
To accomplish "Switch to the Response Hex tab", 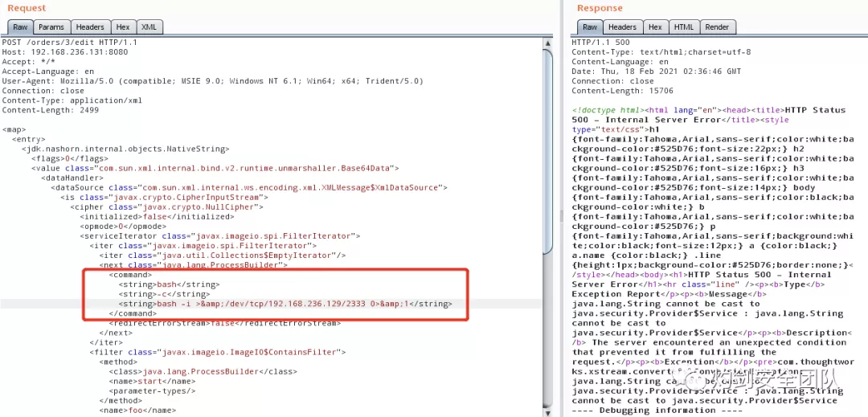I will pos(656,27).
